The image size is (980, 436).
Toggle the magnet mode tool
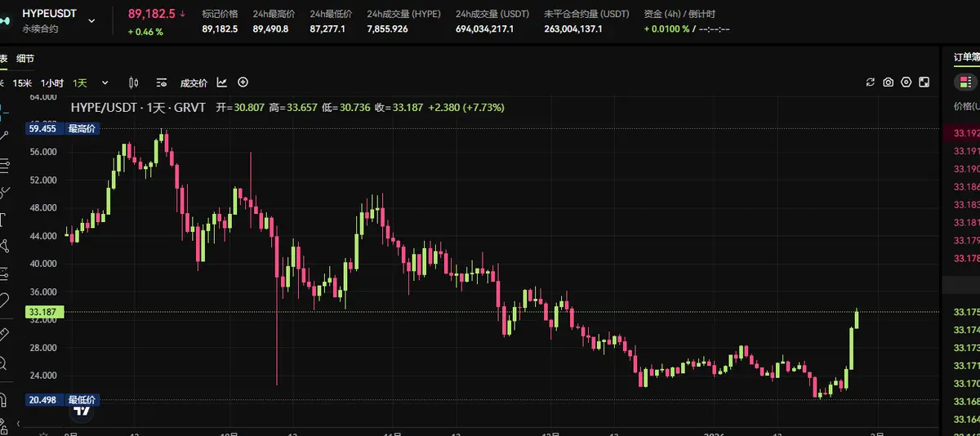pyautogui.click(x=3, y=399)
